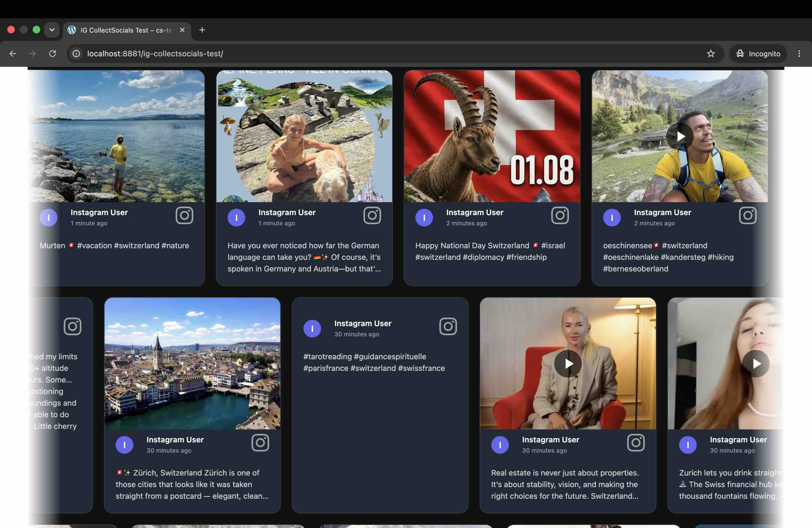
Task: View site information icon in address bar
Action: [77, 54]
